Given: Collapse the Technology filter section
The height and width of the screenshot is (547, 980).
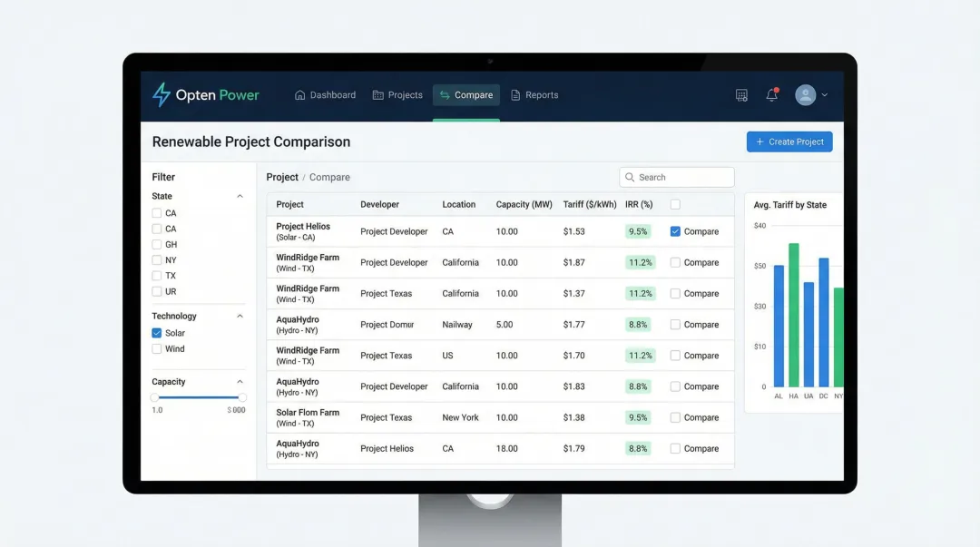Looking at the screenshot, I should tap(240, 315).
